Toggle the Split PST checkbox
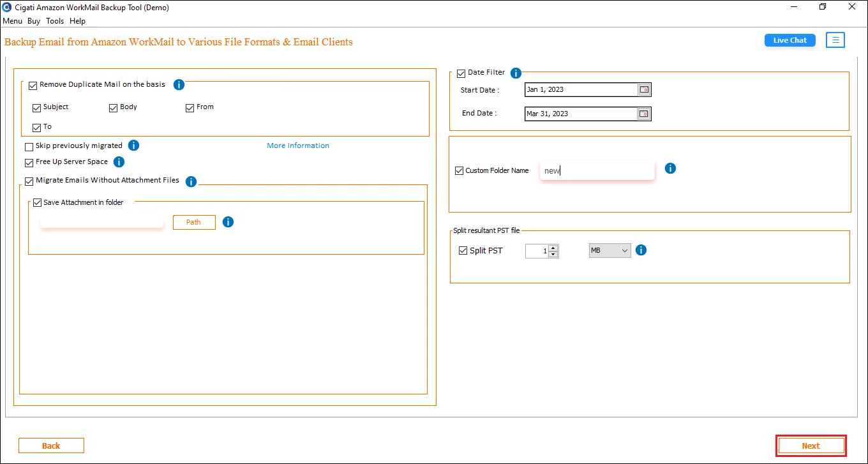The width and height of the screenshot is (868, 464). [x=463, y=251]
